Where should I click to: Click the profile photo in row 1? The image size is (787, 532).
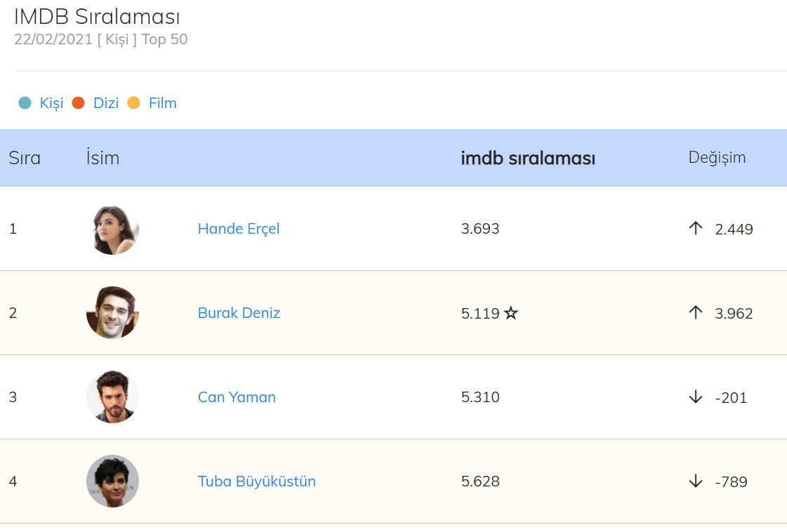[112, 229]
